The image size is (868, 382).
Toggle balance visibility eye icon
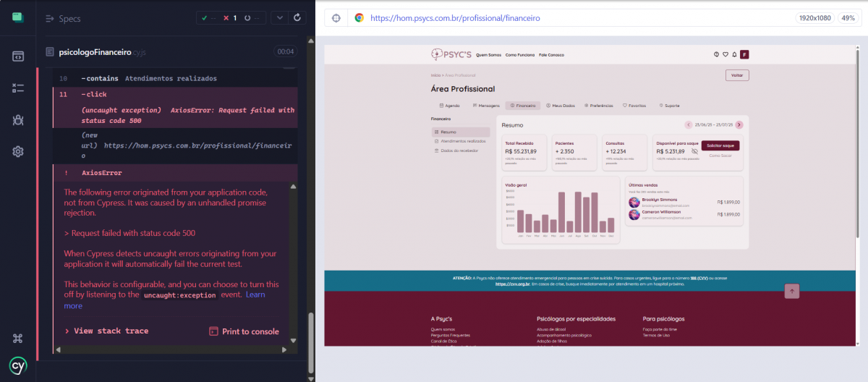click(x=694, y=152)
